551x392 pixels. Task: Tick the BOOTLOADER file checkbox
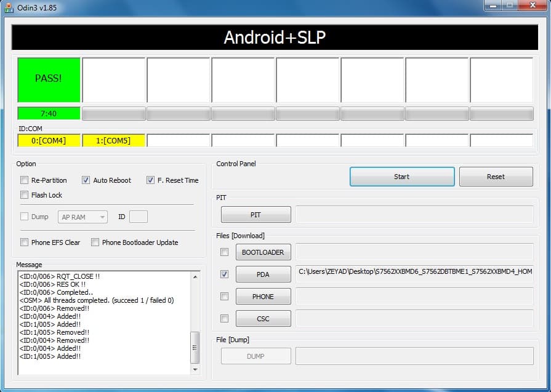click(224, 252)
